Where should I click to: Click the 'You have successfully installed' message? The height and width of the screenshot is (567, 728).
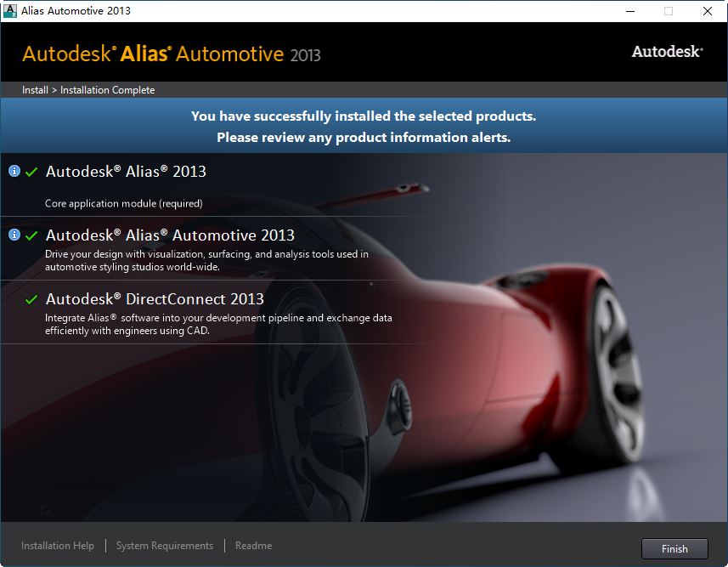tap(364, 116)
